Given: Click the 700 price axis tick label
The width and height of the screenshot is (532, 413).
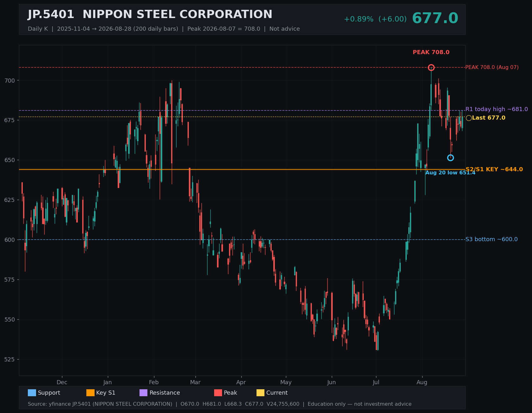Looking at the screenshot, I should point(10,80).
